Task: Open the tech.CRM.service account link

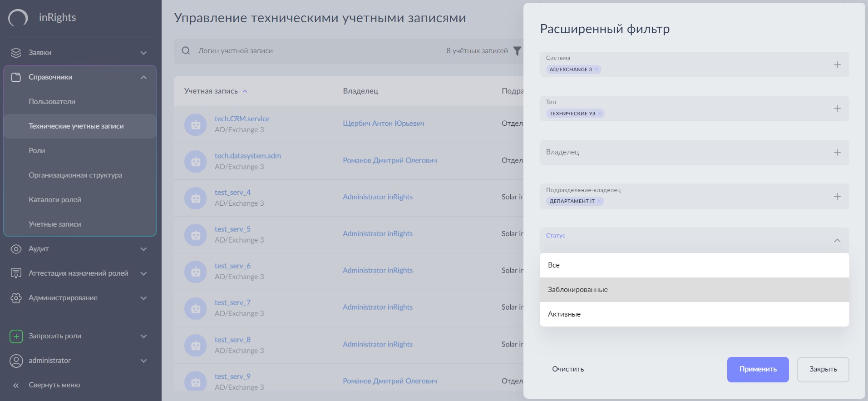Action: (x=242, y=119)
